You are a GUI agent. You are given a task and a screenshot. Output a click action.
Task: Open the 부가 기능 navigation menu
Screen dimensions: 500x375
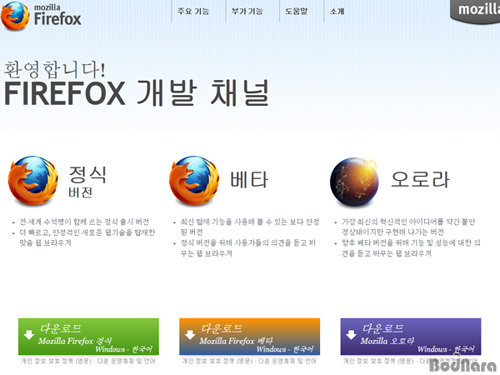247,11
